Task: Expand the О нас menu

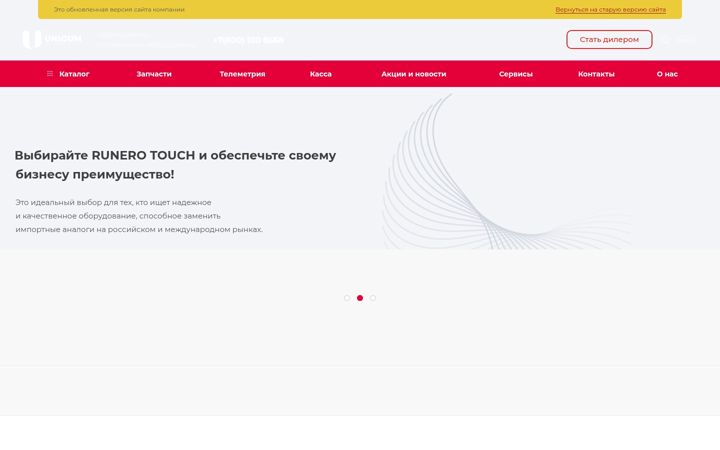Action: 667,74
